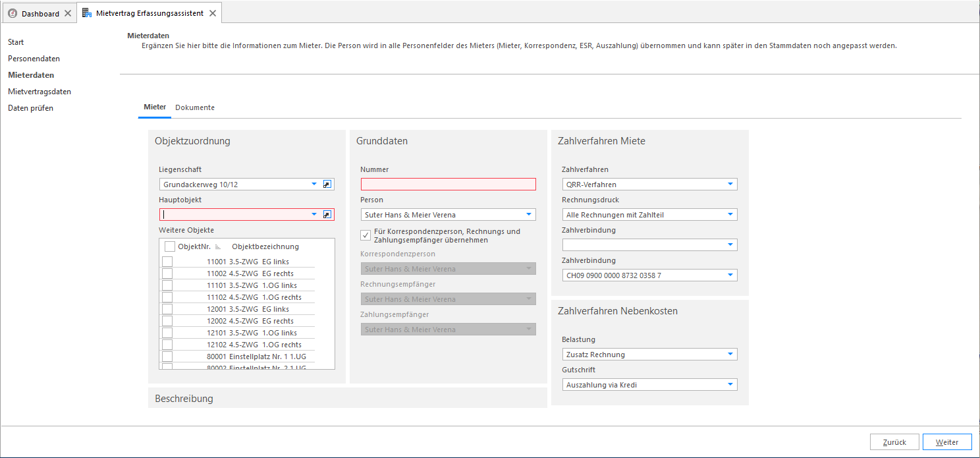Select row '11101 3.5-ZWG 1.OG links'
This screenshot has height=458, width=980.
(238, 285)
